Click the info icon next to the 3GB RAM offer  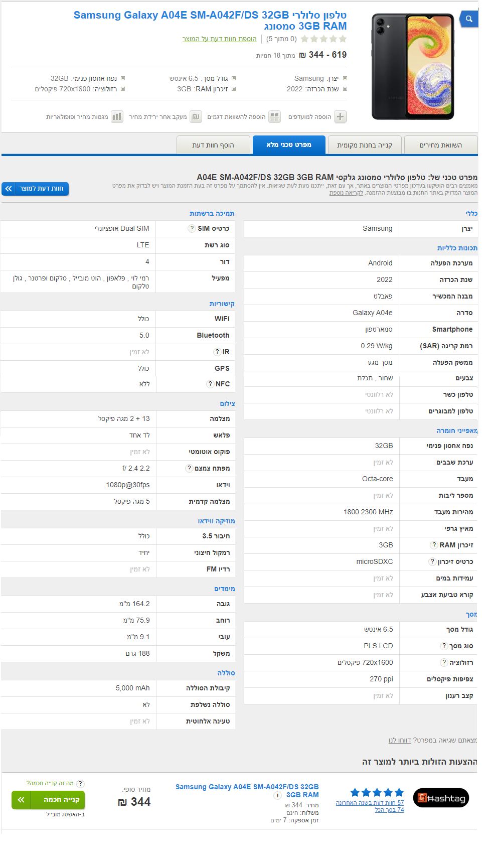click(277, 795)
